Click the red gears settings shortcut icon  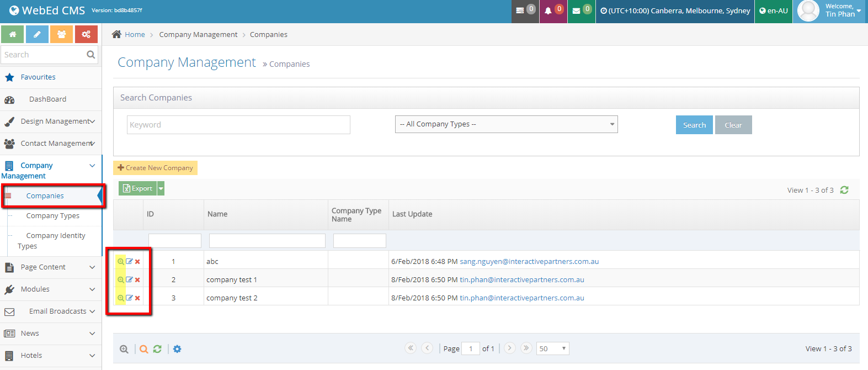pos(86,34)
